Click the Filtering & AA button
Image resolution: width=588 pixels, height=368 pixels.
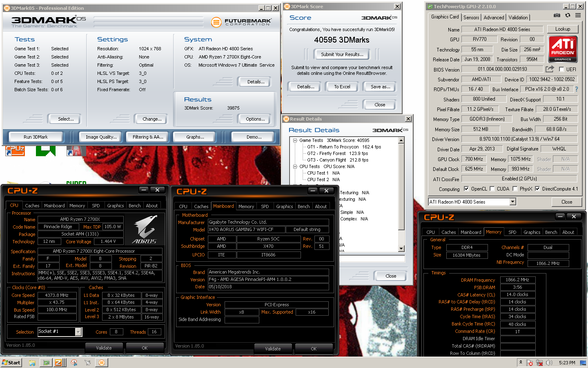[148, 137]
